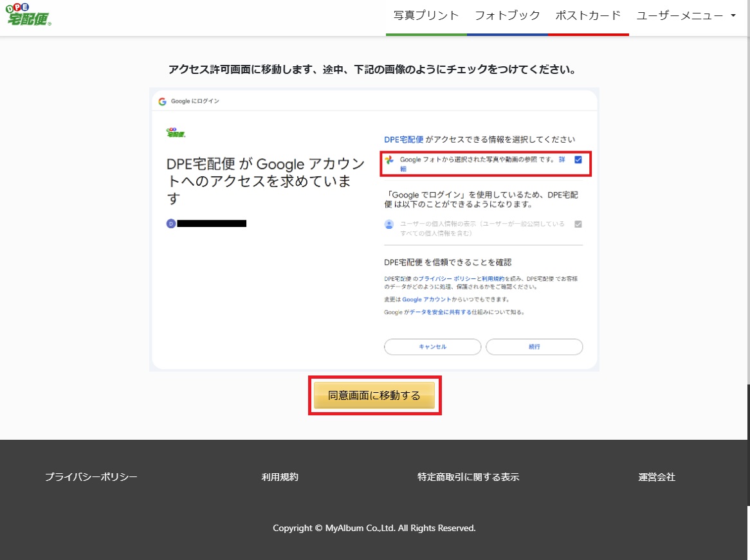Open the 特定商取引に関する表示 footer link
This screenshot has height=560, width=750.
(x=468, y=477)
